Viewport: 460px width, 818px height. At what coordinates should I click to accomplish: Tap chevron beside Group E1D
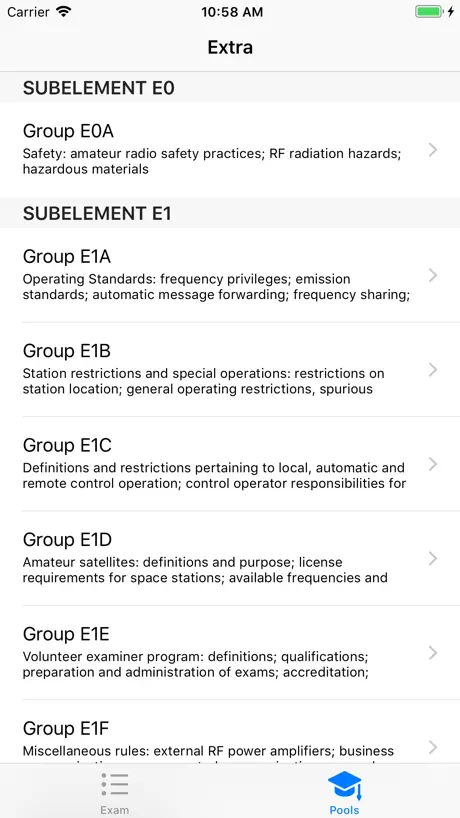point(433,559)
